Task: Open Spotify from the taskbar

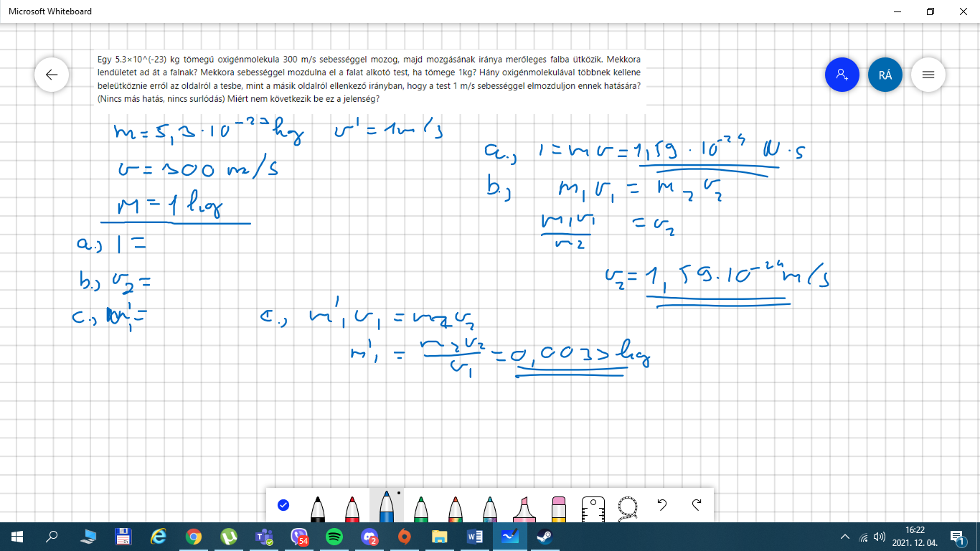Action: 334,536
